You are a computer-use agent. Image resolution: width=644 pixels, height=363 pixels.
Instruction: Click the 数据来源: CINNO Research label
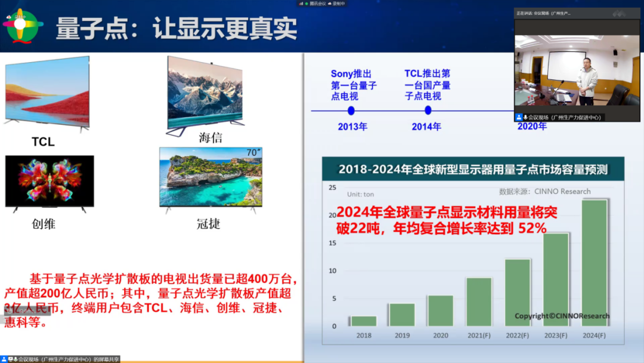544,192
